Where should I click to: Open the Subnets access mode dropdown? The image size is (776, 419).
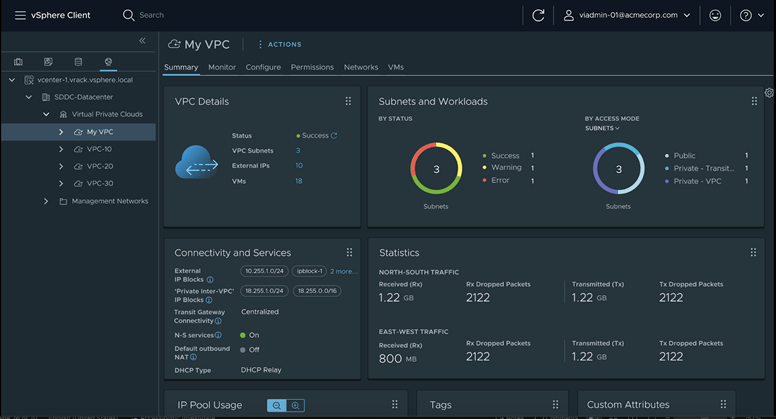pyautogui.click(x=602, y=128)
